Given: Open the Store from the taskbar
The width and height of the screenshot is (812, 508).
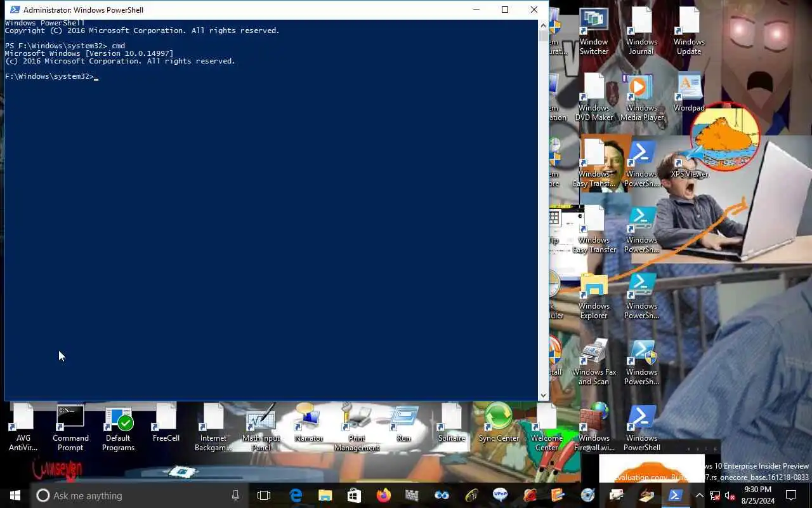Looking at the screenshot, I should click(x=354, y=495).
